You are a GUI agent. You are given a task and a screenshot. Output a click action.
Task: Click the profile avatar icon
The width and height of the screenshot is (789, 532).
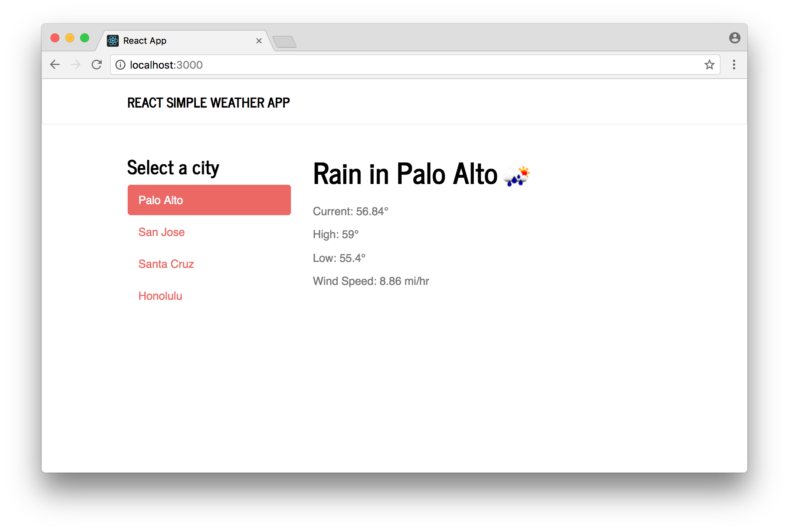click(734, 38)
